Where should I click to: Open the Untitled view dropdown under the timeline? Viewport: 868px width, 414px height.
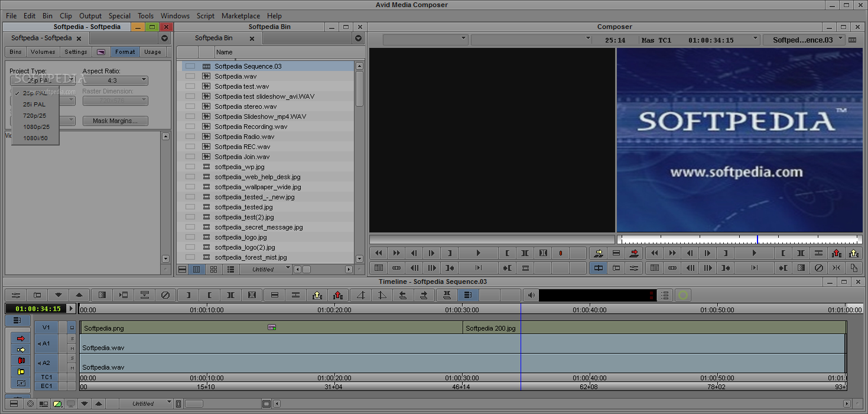[x=146, y=403]
